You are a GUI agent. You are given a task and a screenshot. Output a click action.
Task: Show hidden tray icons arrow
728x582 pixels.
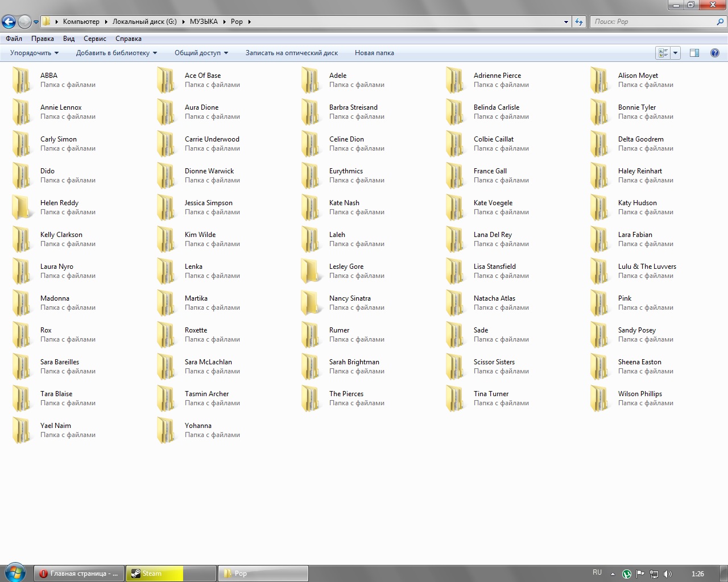[x=613, y=574]
